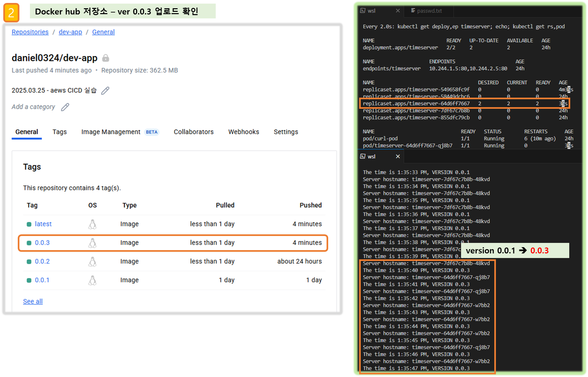Click the terminal icon on the top wsl tab
The width and height of the screenshot is (588, 377).
click(363, 11)
